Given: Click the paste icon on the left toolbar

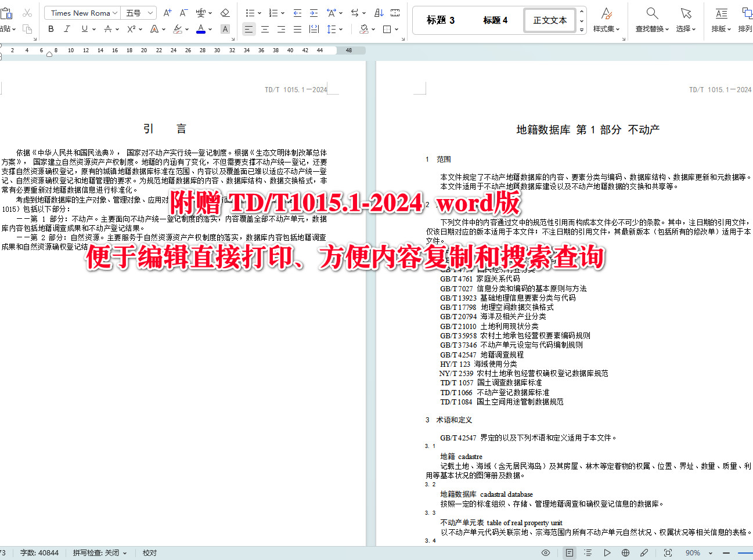Looking at the screenshot, I should pyautogui.click(x=6, y=13).
